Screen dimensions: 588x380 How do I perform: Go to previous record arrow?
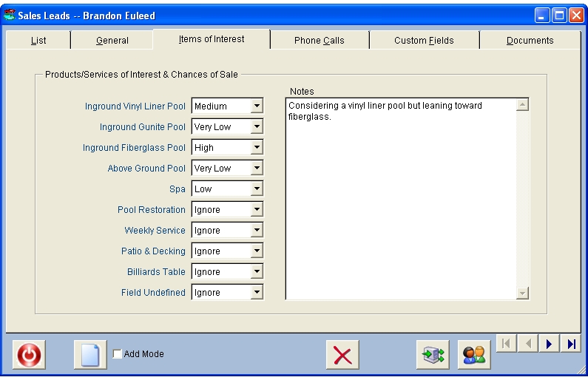pos(528,344)
